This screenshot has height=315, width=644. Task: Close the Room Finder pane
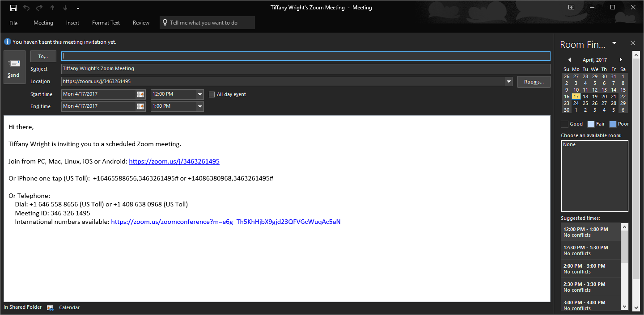[633, 43]
